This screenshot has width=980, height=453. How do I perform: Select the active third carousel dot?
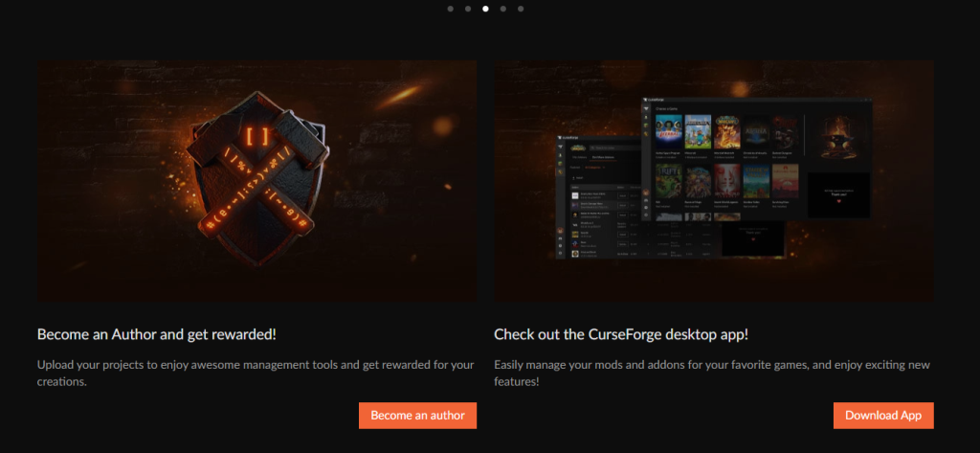point(485,9)
